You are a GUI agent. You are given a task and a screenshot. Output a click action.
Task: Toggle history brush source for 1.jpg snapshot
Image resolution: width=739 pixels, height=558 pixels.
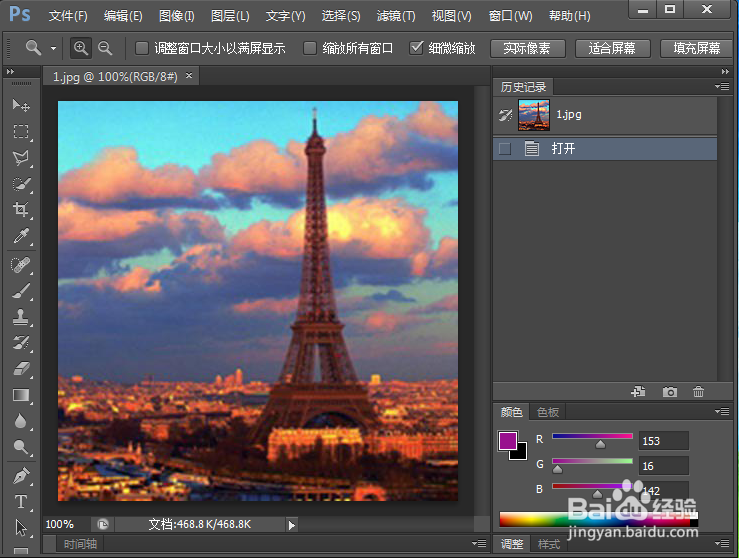pos(505,115)
